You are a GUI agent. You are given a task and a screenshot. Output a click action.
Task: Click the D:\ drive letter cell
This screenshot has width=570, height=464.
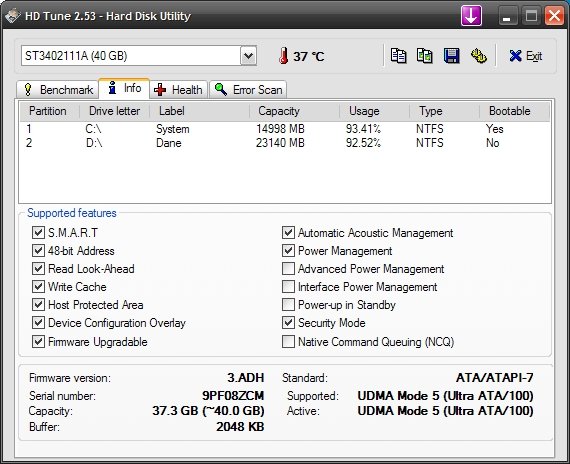pos(94,143)
